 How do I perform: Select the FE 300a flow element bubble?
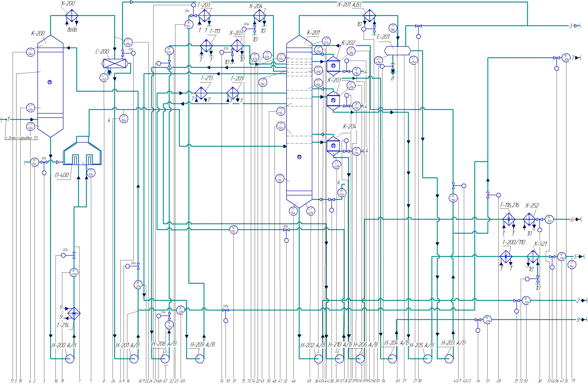[181, 310]
